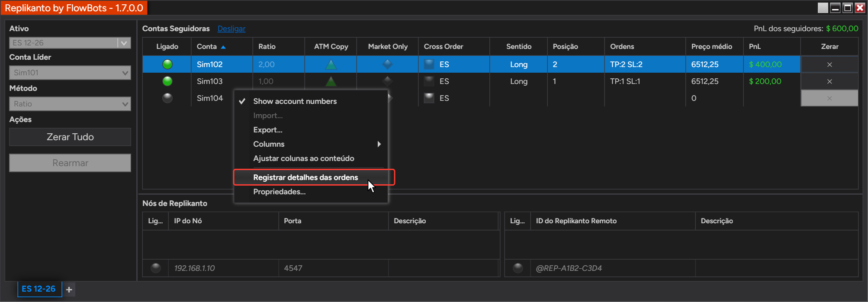Add a new tab with plus button
Viewport: 868px width, 302px height.
69,289
